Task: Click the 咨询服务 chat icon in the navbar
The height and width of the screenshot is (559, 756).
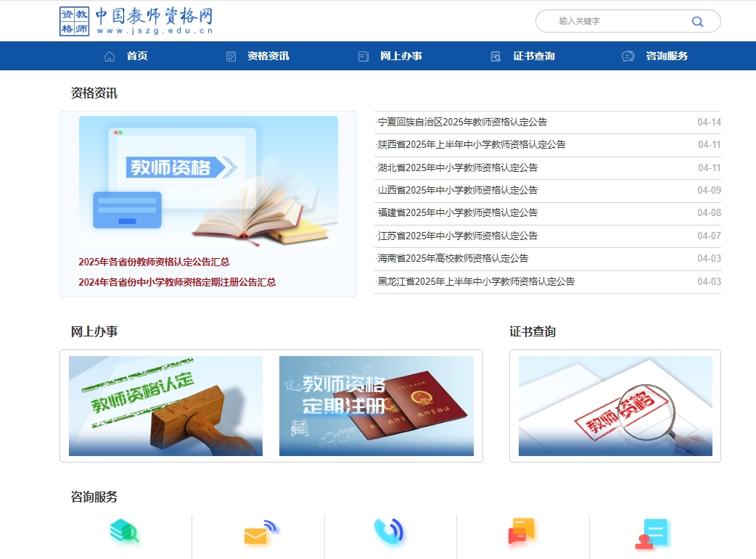Action: [627, 55]
